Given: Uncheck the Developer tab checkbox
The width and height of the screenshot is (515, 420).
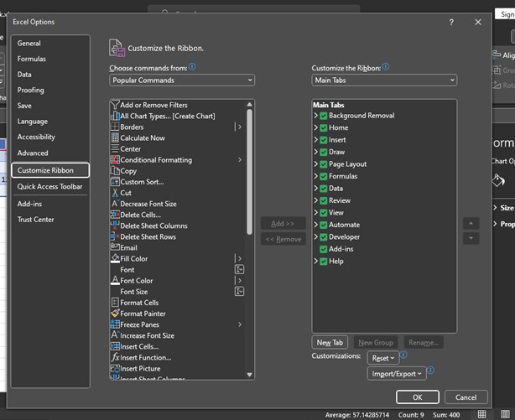Looking at the screenshot, I should [323, 237].
